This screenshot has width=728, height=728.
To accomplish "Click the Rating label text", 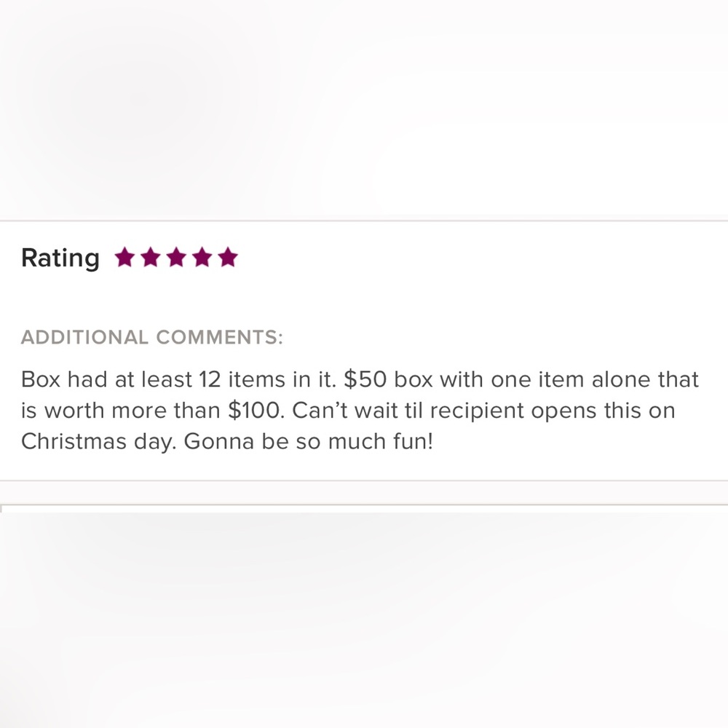I will point(60,258).
